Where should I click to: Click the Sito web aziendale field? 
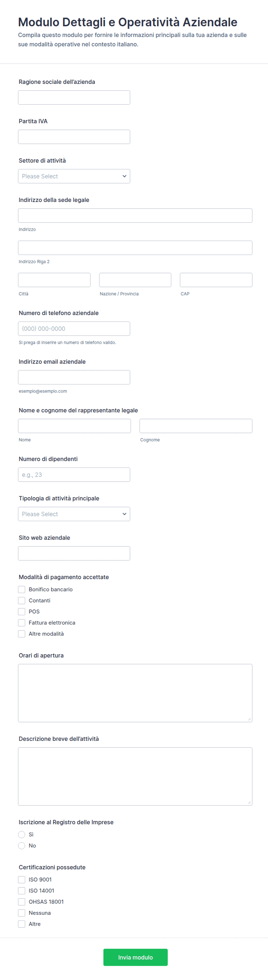pos(74,553)
